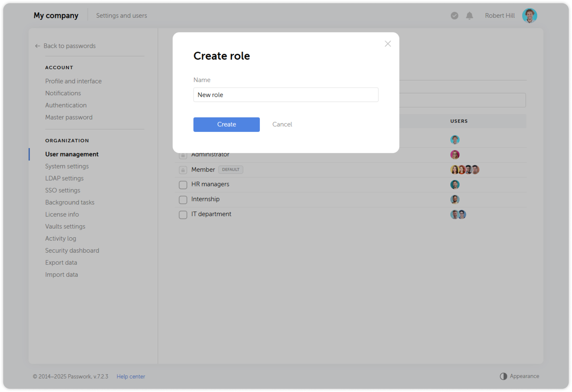Open the User management section
The image size is (572, 392).
point(72,154)
